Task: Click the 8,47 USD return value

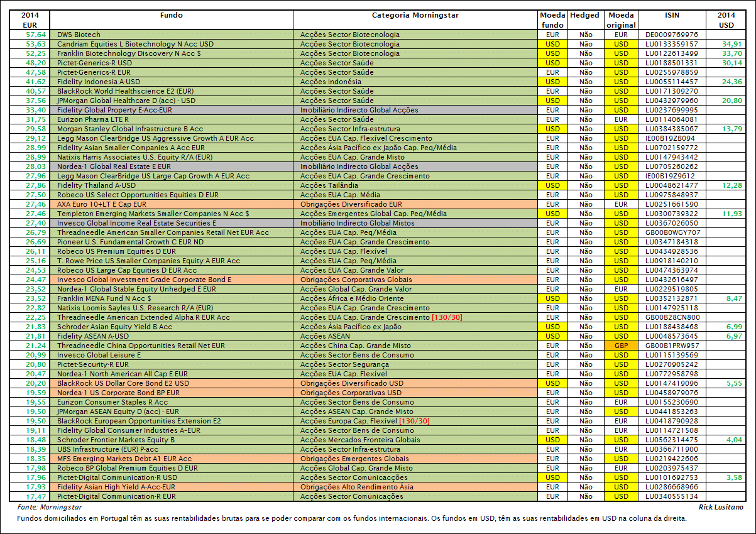Action: pyautogui.click(x=734, y=298)
